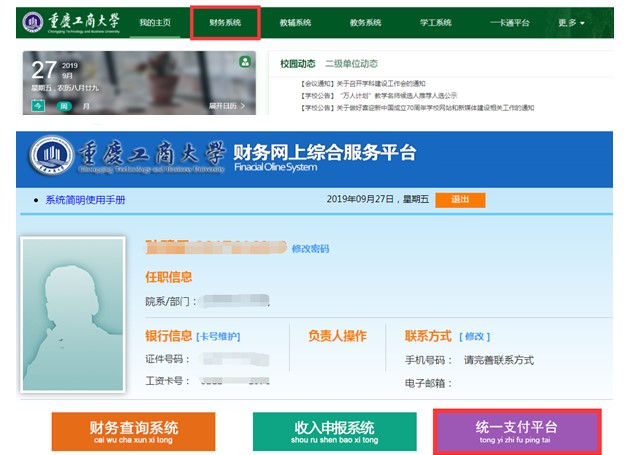This screenshot has width=630, height=455.
Task: Open the 卡号维护 link
Action: pos(218,336)
